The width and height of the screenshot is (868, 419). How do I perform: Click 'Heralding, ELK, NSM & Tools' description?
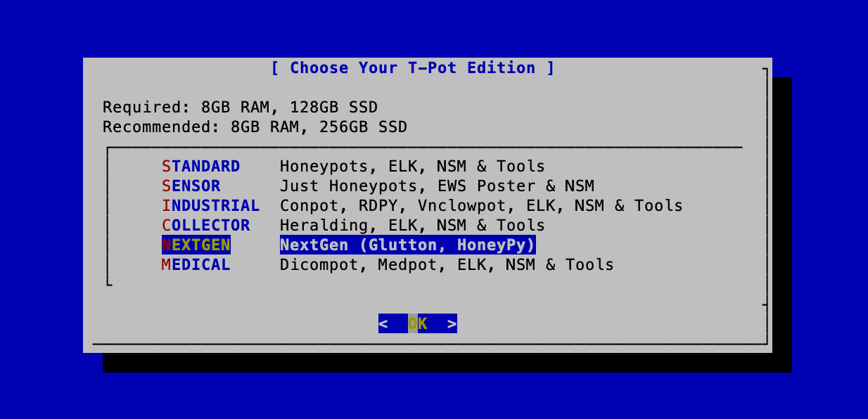pos(413,226)
